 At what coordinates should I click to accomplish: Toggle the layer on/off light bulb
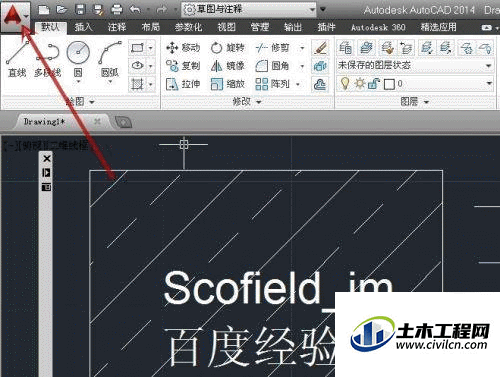point(345,83)
